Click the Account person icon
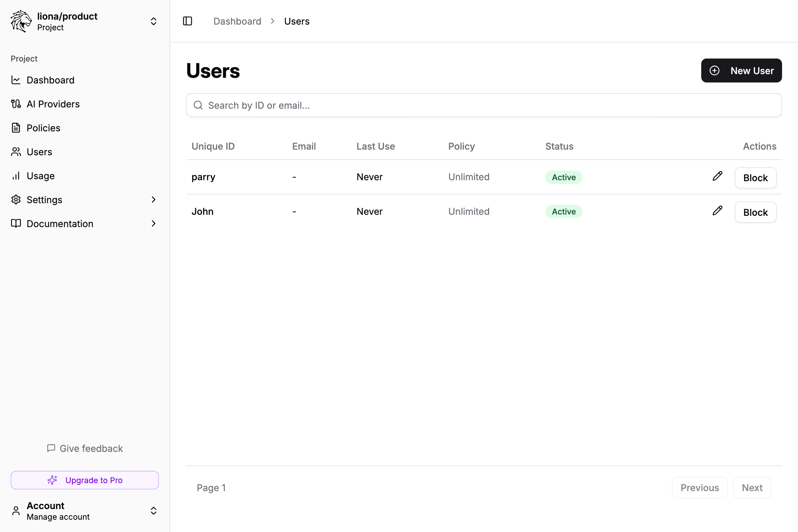 coord(16,511)
